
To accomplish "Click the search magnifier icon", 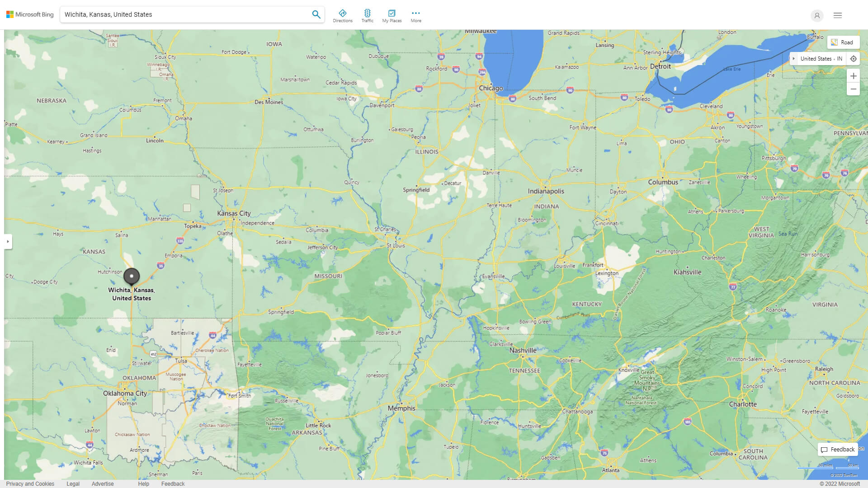I will point(316,14).
